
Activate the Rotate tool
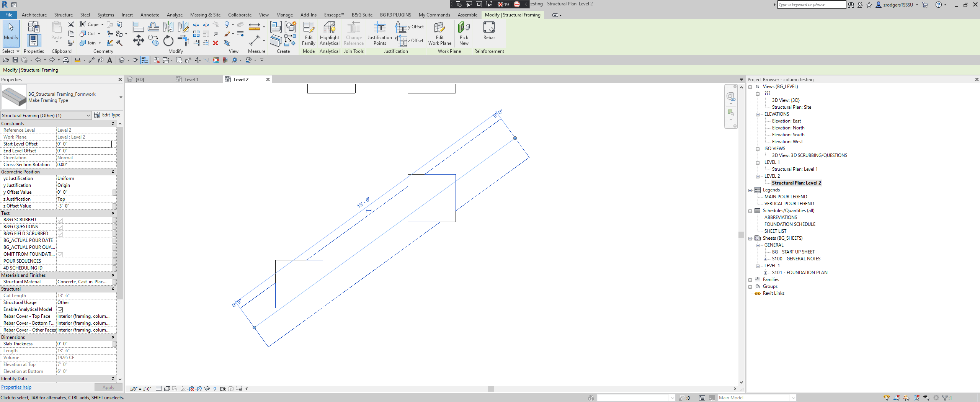[x=168, y=41]
